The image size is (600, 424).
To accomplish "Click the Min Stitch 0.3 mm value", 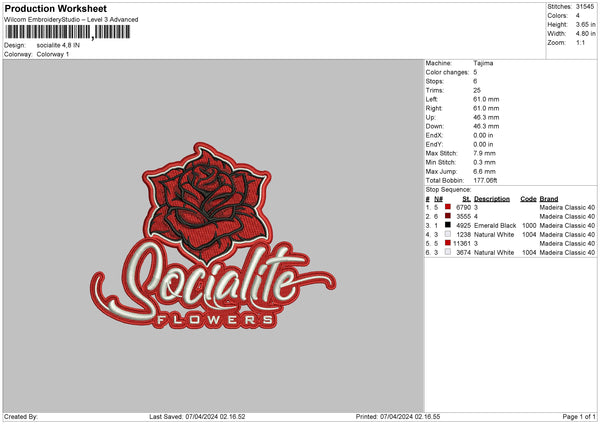I will point(484,162).
